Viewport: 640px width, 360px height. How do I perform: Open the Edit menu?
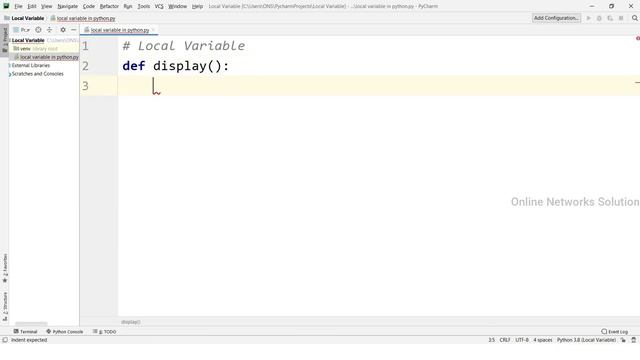(32, 6)
